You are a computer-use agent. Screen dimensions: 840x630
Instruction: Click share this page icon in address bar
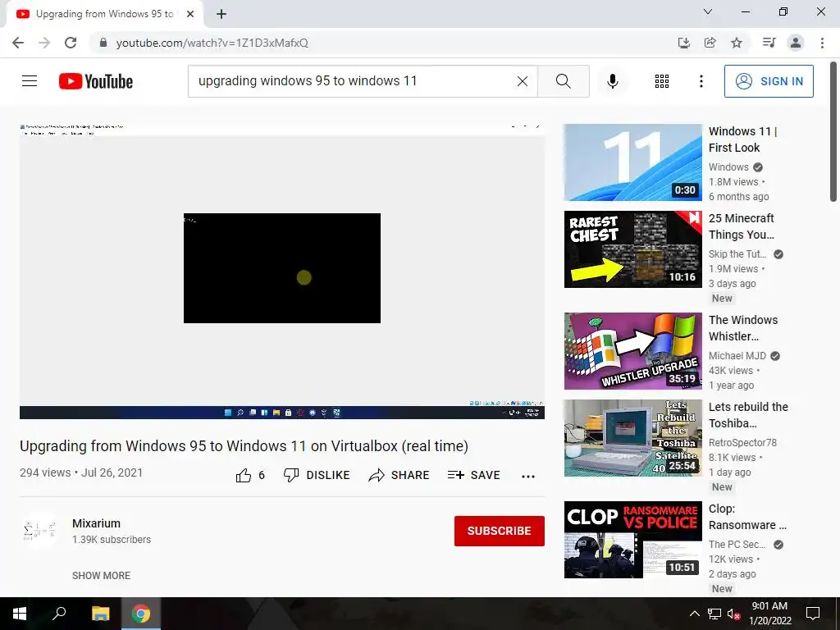710,43
